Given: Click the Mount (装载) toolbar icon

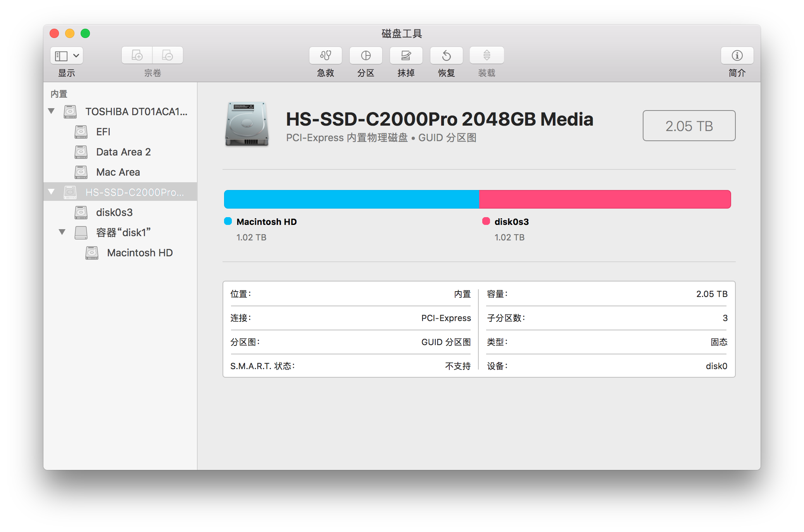Looking at the screenshot, I should 487,56.
